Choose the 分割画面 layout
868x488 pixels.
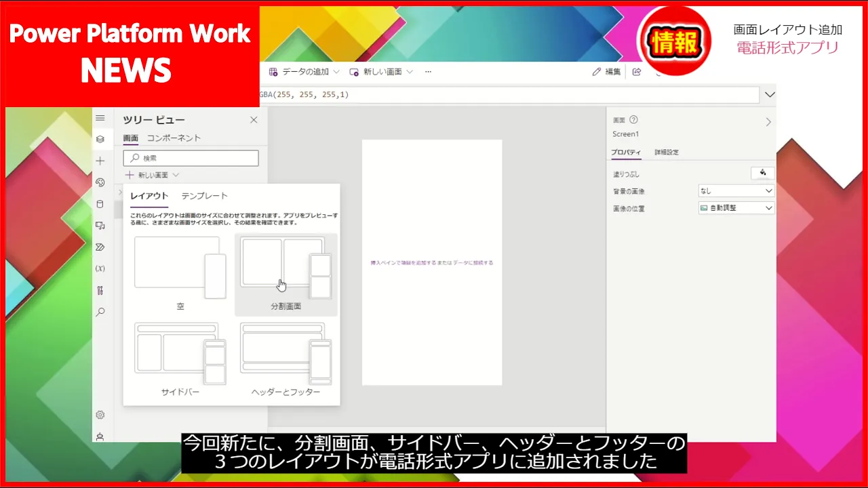tap(286, 274)
